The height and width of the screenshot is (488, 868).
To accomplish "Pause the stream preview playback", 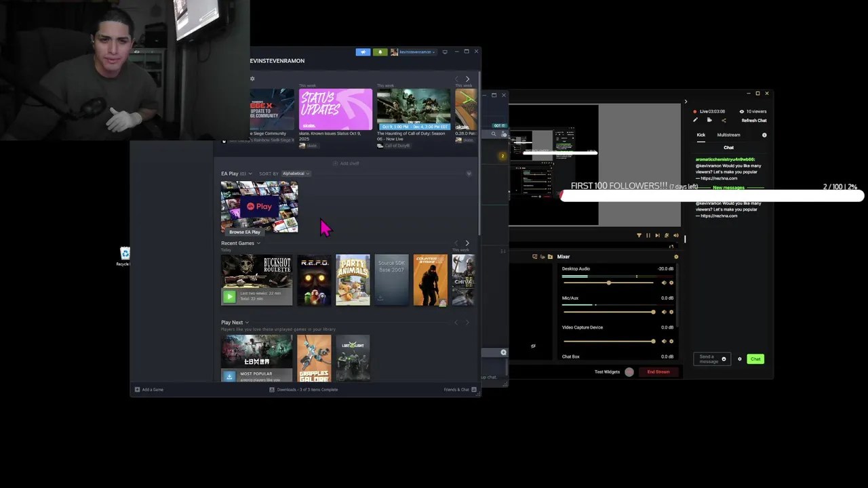I will 648,236.
